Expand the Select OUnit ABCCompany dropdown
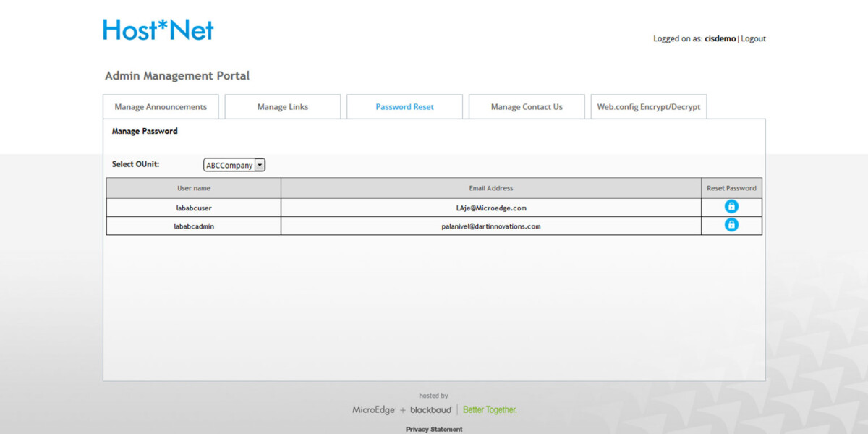The image size is (868, 434). [260, 166]
